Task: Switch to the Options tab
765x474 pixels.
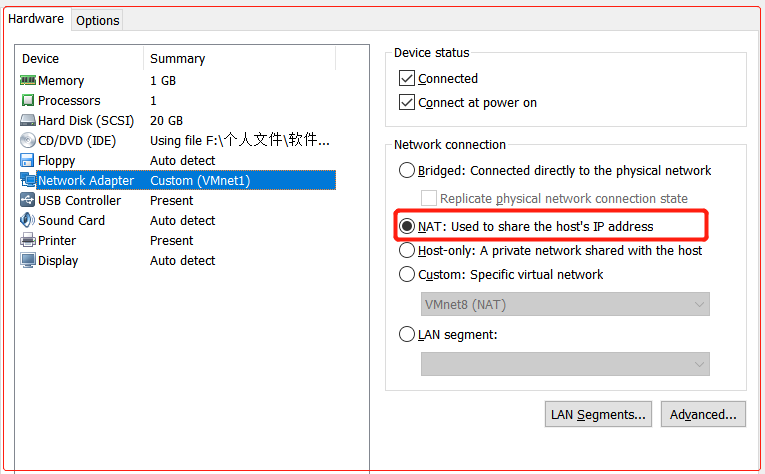Action: pos(98,20)
